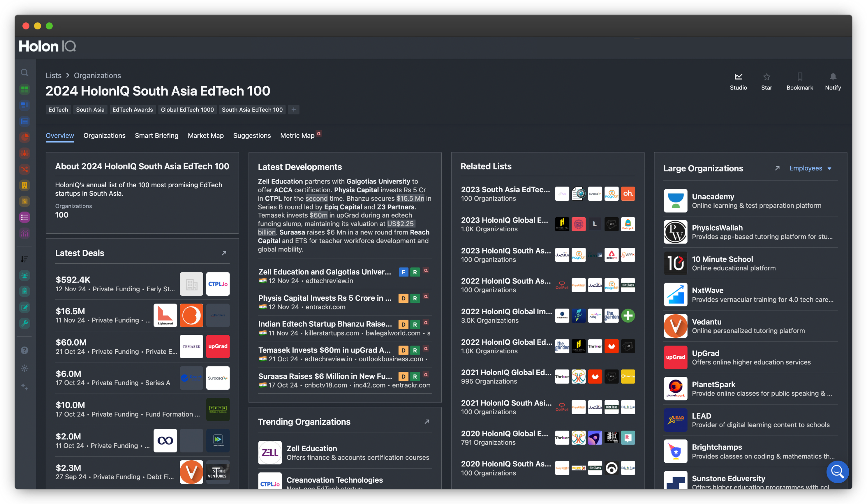Open Studio from the header
Image resolution: width=867 pixels, height=504 pixels.
click(738, 82)
